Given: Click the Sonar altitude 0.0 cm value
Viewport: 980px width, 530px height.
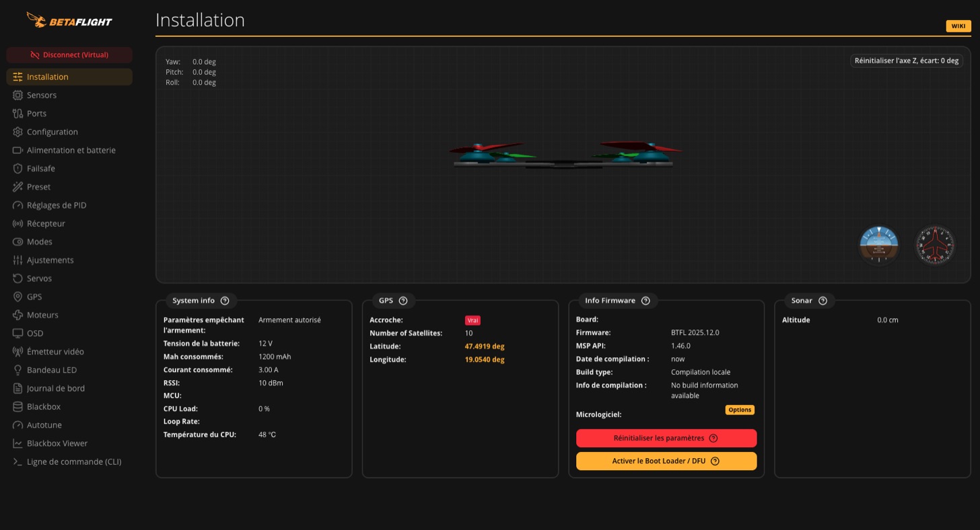Looking at the screenshot, I should (x=888, y=320).
